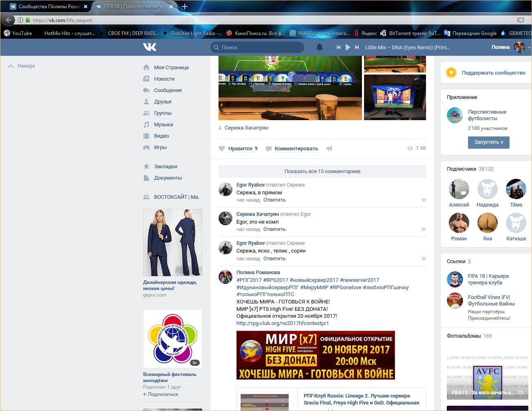This screenshot has height=411, width=532.
Task: Open subscriber Алексей avatar
Action: pyautogui.click(x=459, y=189)
